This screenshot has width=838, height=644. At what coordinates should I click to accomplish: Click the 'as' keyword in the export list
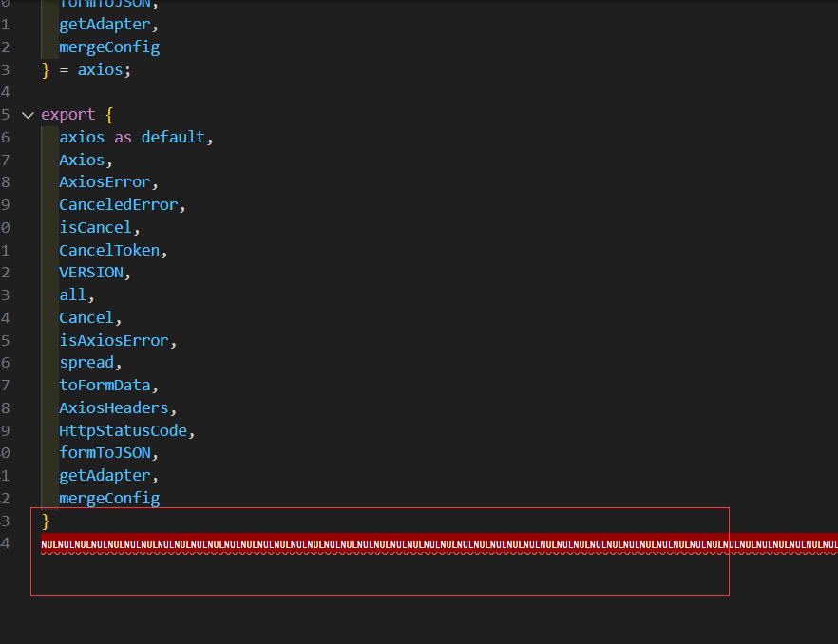123,138
